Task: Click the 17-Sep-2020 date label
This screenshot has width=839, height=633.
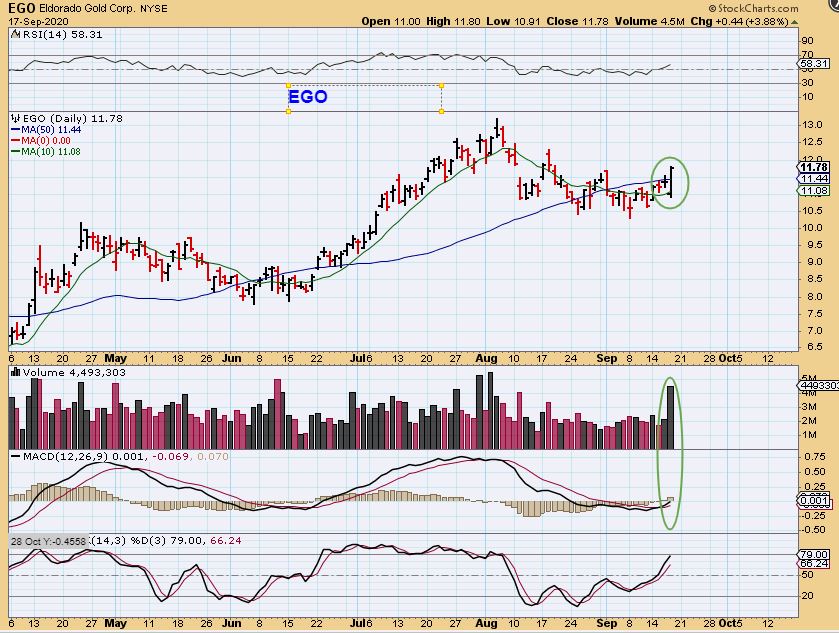Action: click(38, 22)
